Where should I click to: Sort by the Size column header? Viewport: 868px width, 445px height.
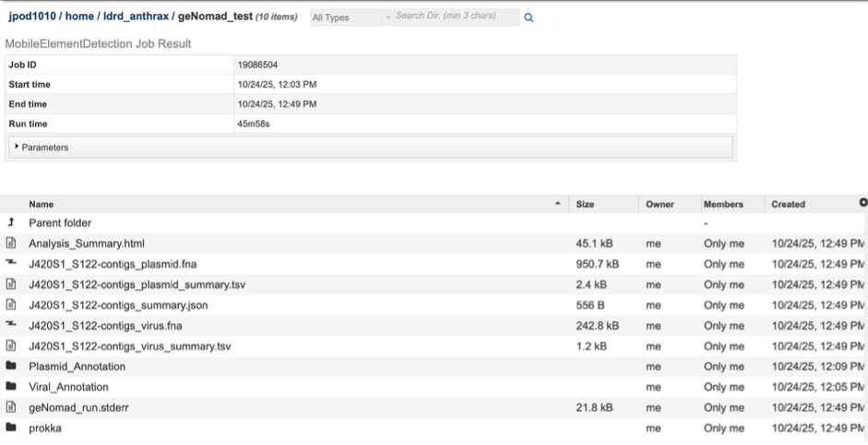point(585,204)
